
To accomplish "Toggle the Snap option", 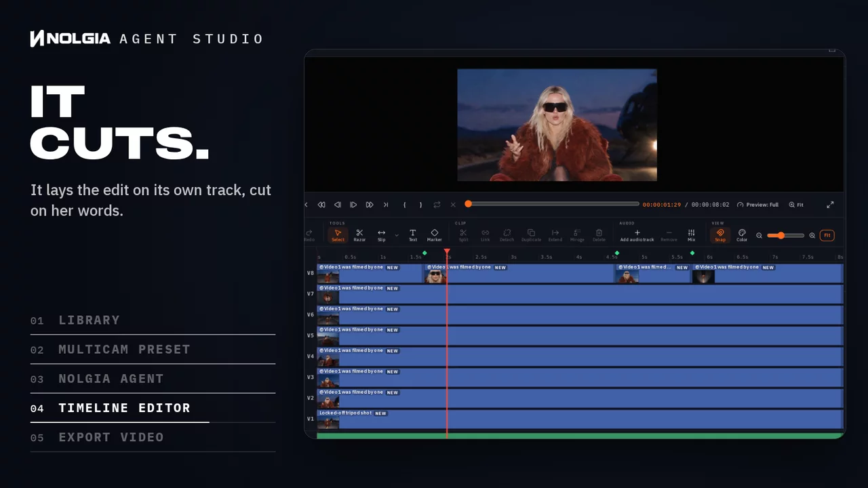I will (720, 235).
